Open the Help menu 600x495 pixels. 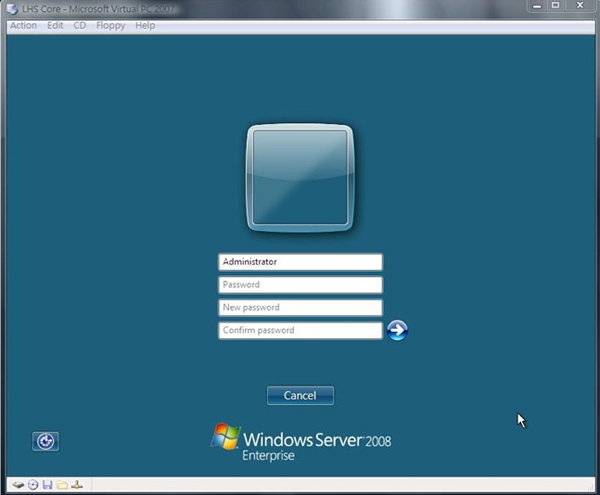(145, 25)
